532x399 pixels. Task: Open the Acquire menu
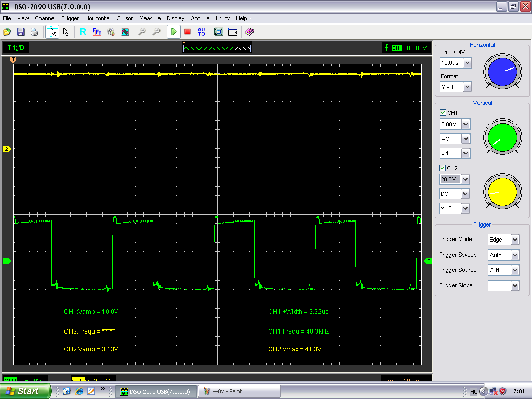[x=200, y=18]
